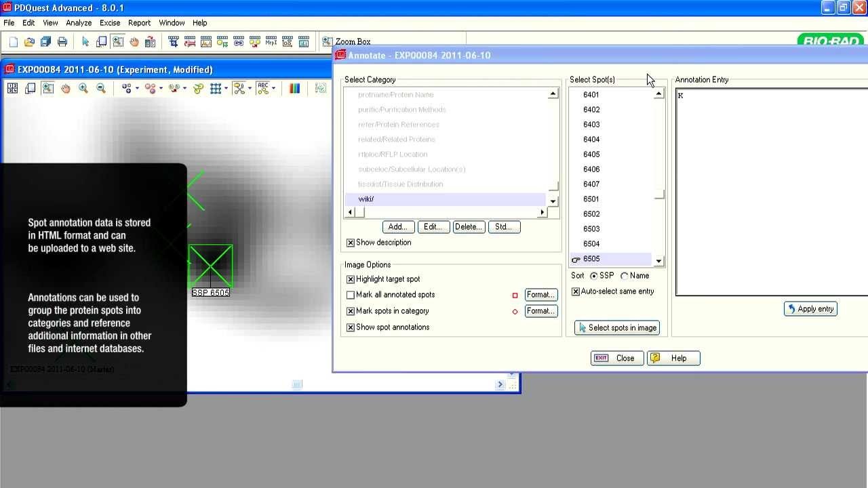Screen dimensions: 868x488
Task: Click the color bars display icon
Action: point(294,88)
